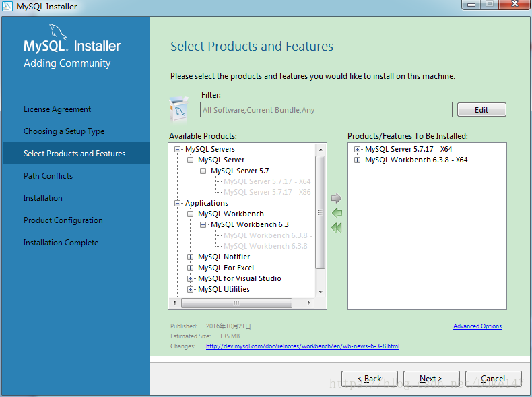This screenshot has width=532, height=397.
Task: Open the License Agreement step
Action: pos(57,109)
